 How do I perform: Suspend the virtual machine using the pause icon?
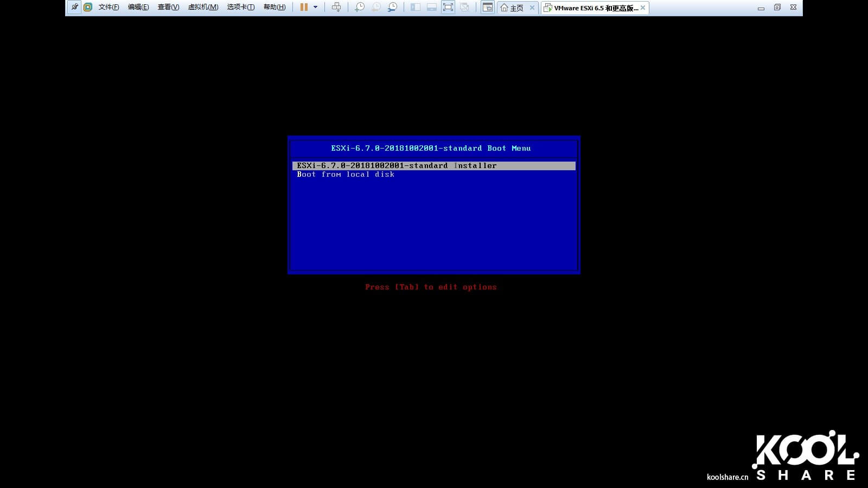(303, 7)
